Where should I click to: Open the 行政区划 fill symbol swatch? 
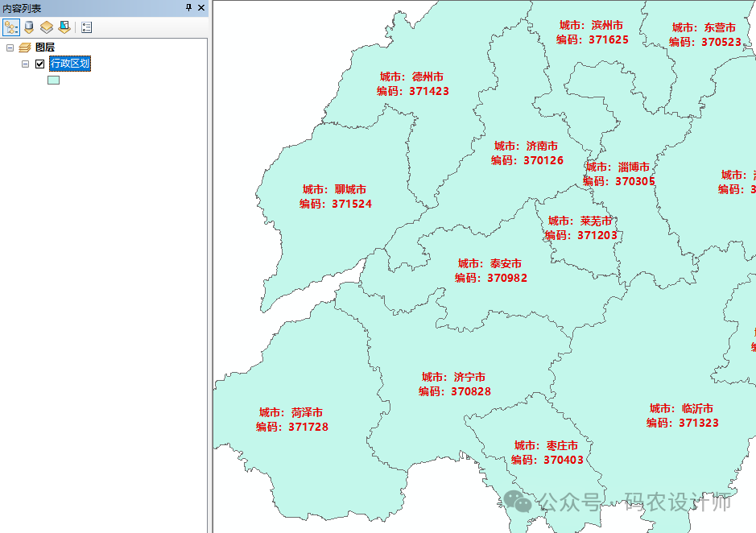tap(54, 80)
